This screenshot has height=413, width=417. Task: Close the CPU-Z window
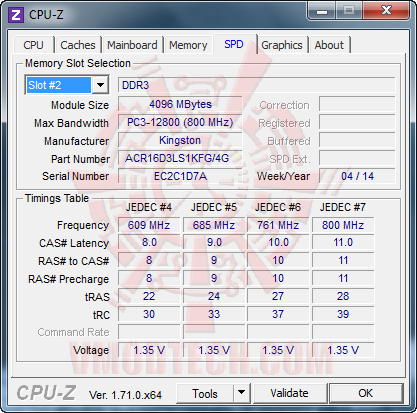pyautogui.click(x=386, y=11)
